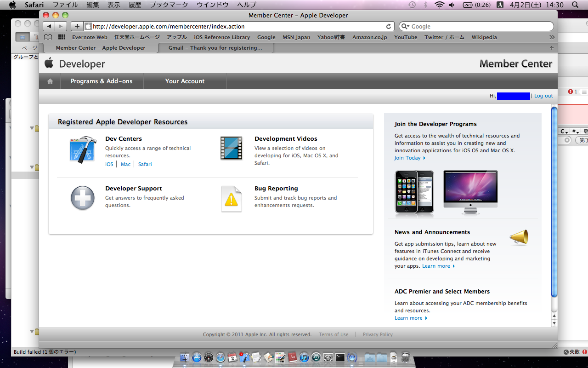Open the Amazon.co.jp bookmark
This screenshot has width=588, height=368.
pos(370,37)
